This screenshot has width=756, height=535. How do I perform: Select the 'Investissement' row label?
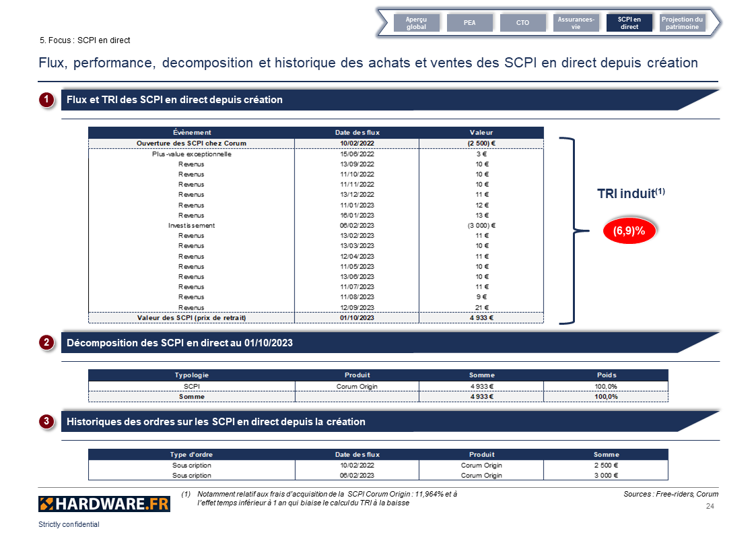click(191, 225)
